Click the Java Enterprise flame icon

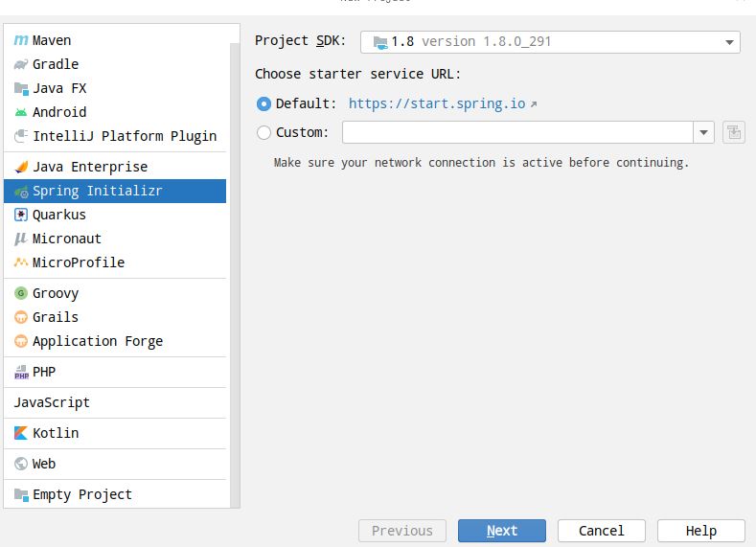(21, 167)
